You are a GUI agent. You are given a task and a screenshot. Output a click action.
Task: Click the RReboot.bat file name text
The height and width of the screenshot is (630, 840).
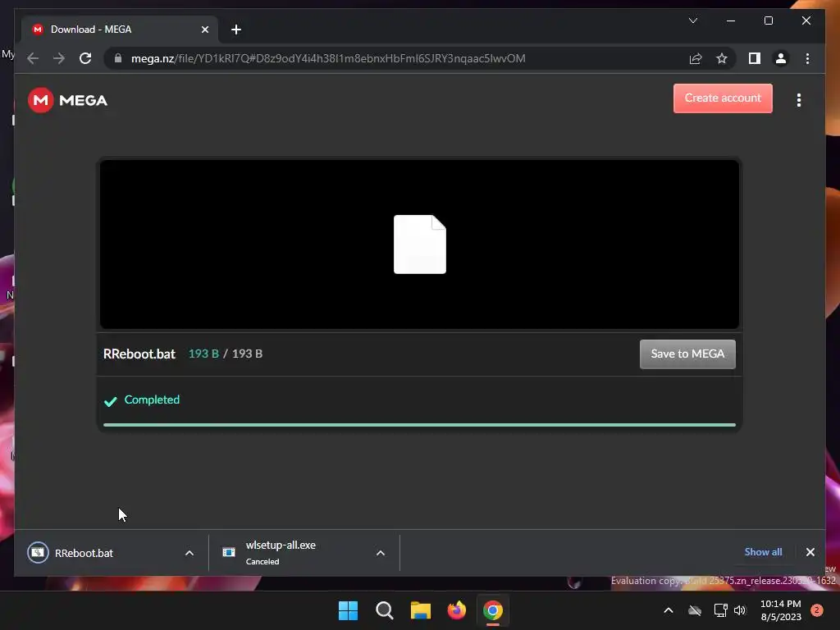(139, 354)
